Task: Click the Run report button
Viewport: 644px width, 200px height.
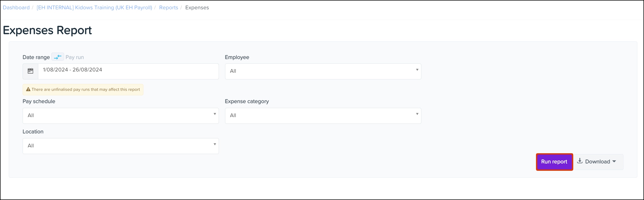Action: click(x=554, y=162)
